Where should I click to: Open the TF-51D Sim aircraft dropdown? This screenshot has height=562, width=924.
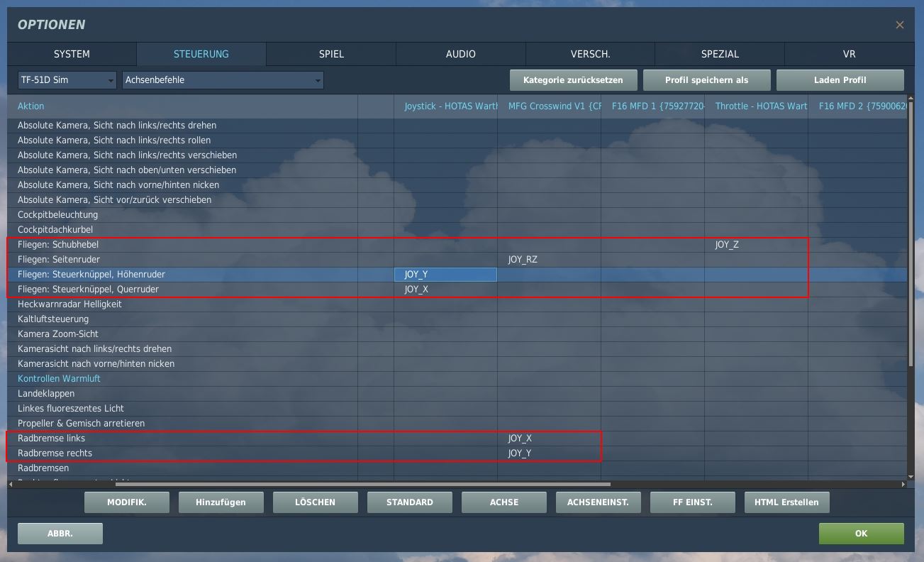(67, 80)
